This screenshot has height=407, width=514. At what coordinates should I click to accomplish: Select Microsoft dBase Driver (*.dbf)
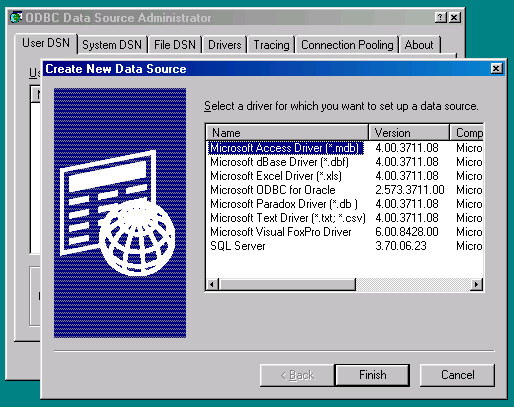(279, 162)
